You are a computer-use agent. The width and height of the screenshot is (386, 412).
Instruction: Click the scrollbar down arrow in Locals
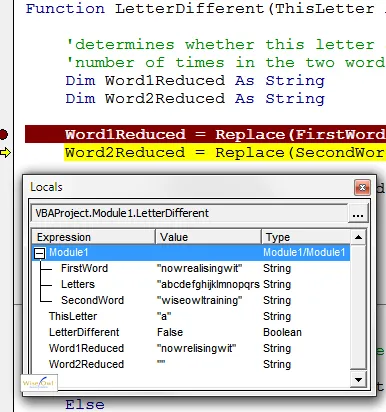(358, 380)
